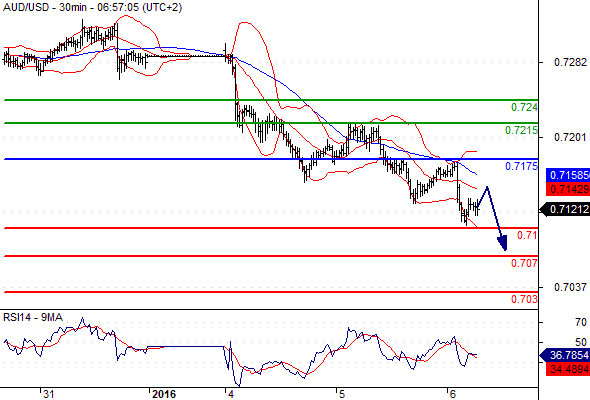This screenshot has width=590, height=400.
Task: Select the 0.703 red support label
Action: [524, 299]
